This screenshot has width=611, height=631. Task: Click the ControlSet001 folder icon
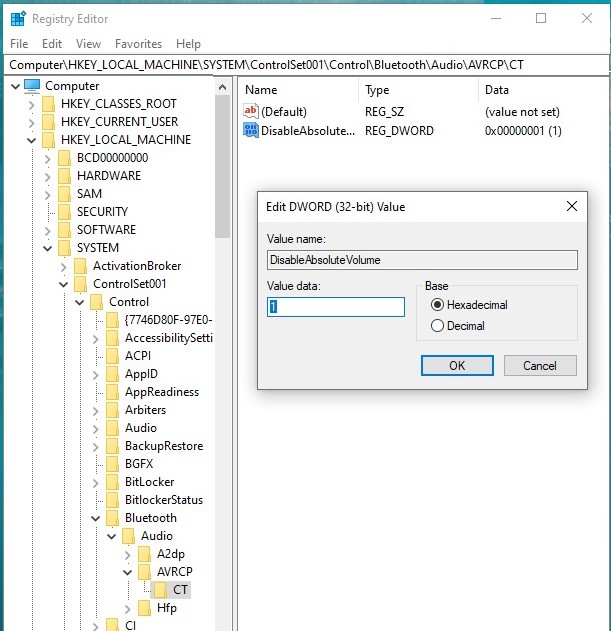tap(81, 284)
